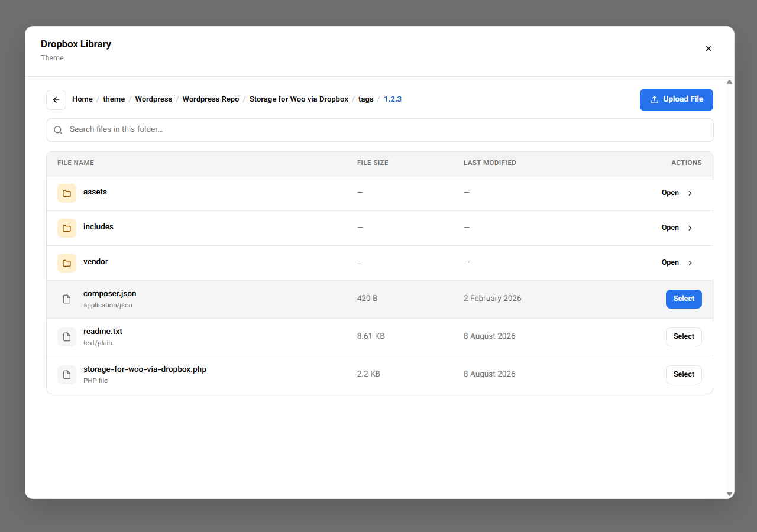Click the readme.txt file icon
The width and height of the screenshot is (757, 532).
tap(67, 337)
